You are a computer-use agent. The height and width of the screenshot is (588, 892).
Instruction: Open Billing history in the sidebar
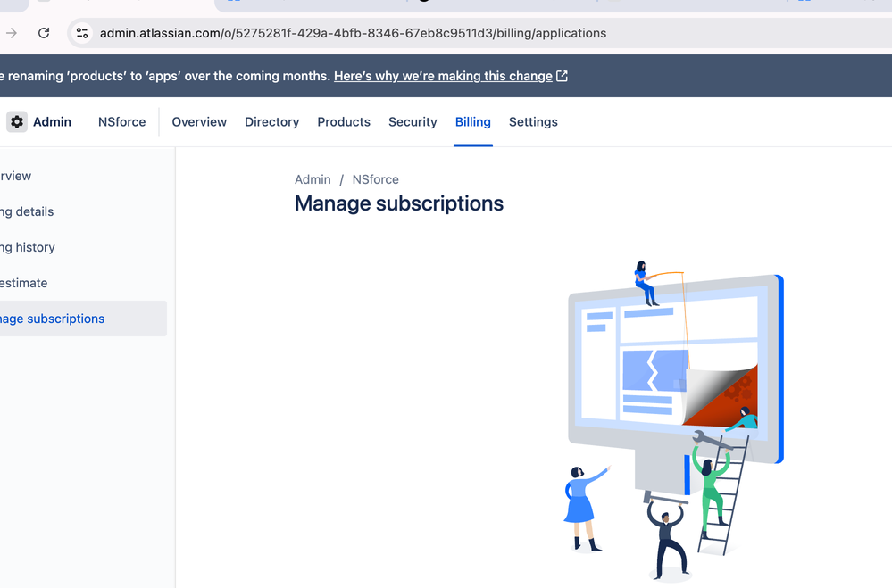click(84, 247)
